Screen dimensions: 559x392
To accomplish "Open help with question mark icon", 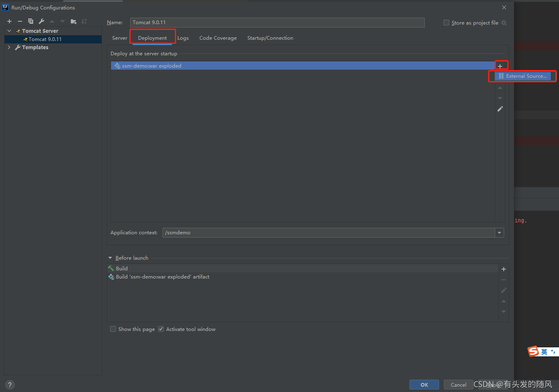I will click(10, 385).
